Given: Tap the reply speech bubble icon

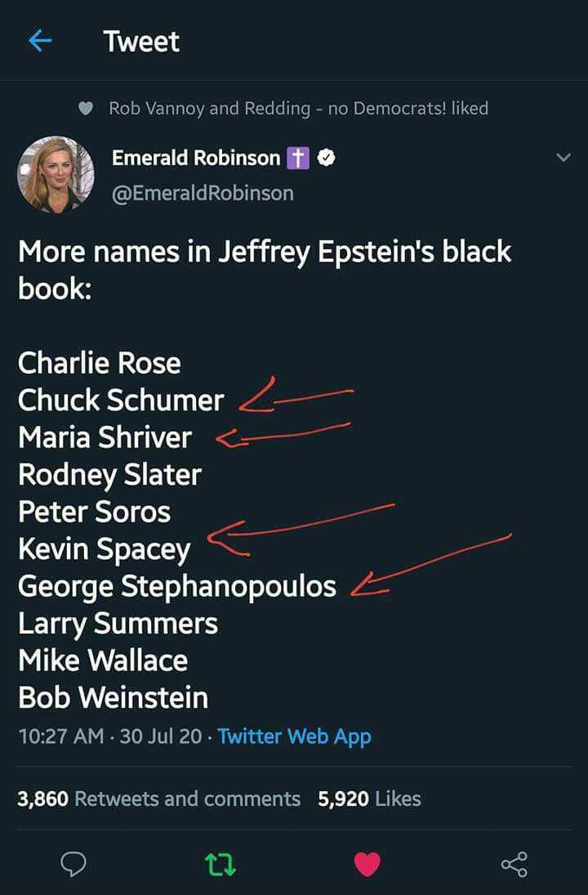Looking at the screenshot, I should [73, 864].
